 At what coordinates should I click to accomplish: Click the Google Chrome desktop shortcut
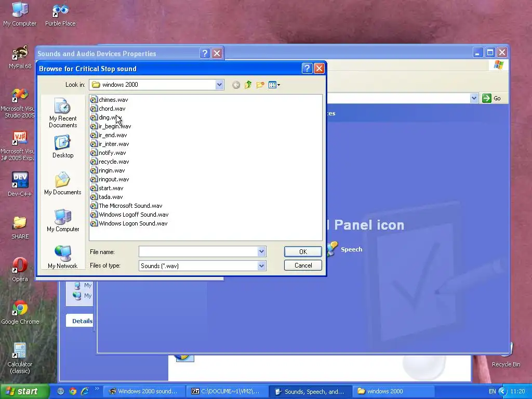pos(20,312)
